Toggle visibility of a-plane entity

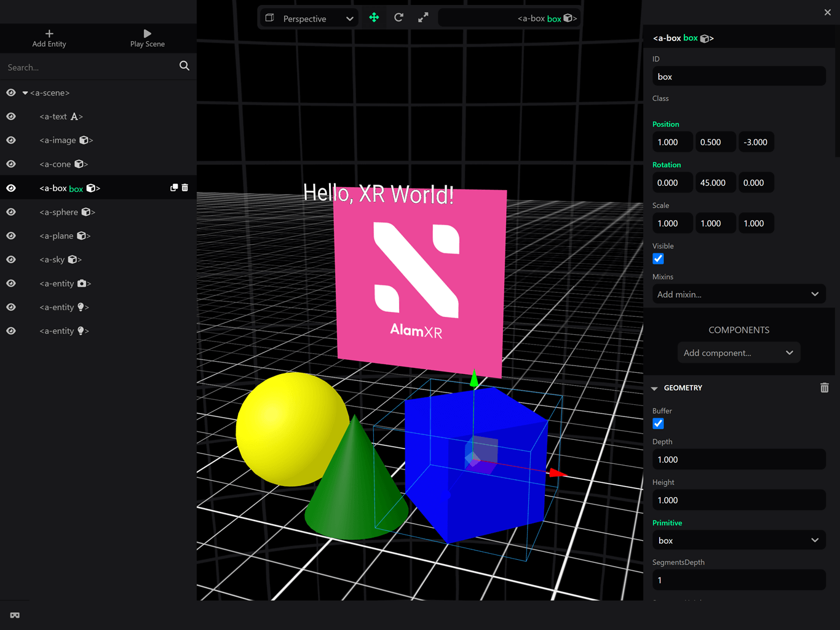tap(11, 236)
